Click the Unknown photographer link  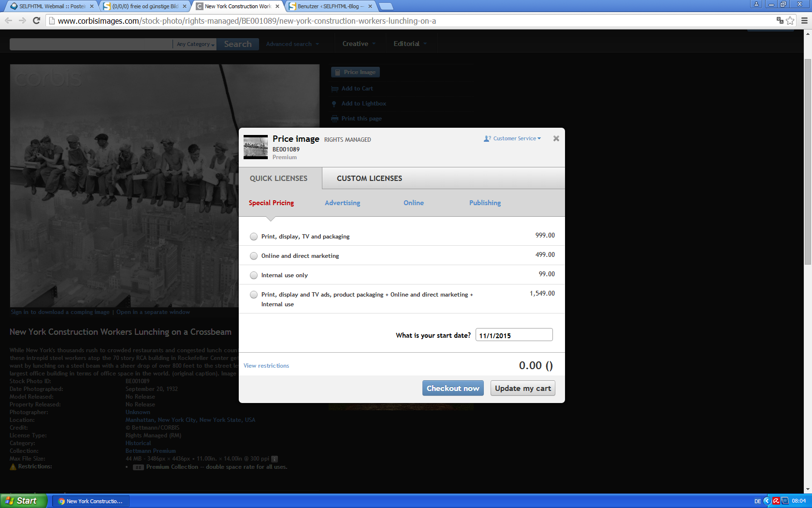tap(138, 412)
